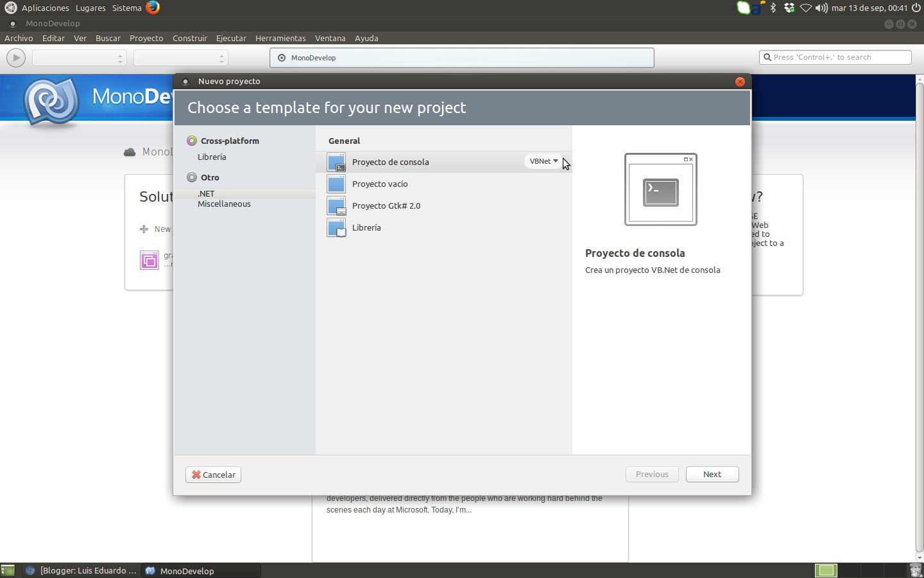Select the Proyecto vacío template icon
The image size is (924, 578).
click(x=336, y=184)
